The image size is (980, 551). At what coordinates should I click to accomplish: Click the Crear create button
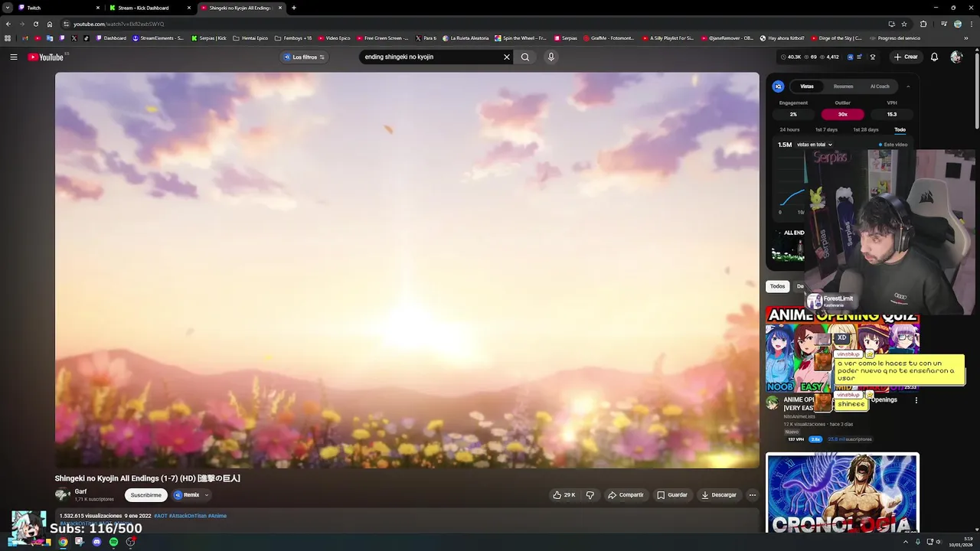pos(905,57)
